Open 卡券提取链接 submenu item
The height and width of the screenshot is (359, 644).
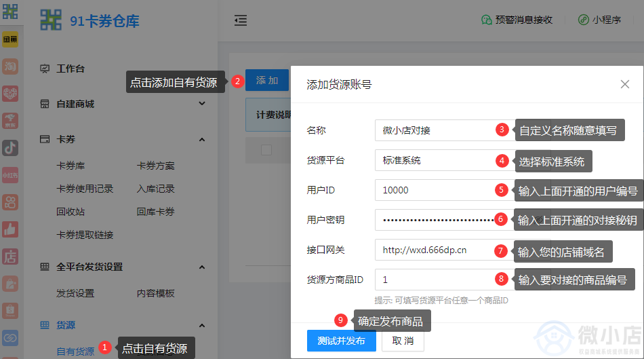(85, 235)
